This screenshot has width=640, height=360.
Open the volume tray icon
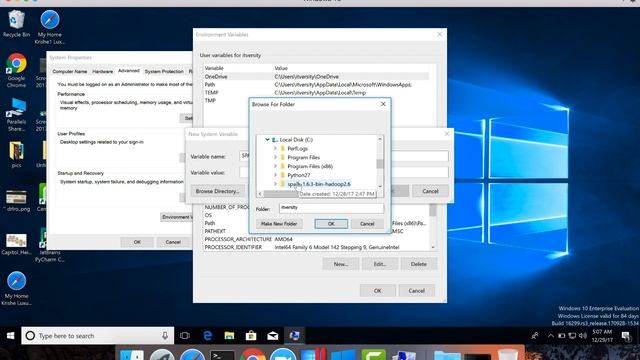pyautogui.click(x=583, y=336)
